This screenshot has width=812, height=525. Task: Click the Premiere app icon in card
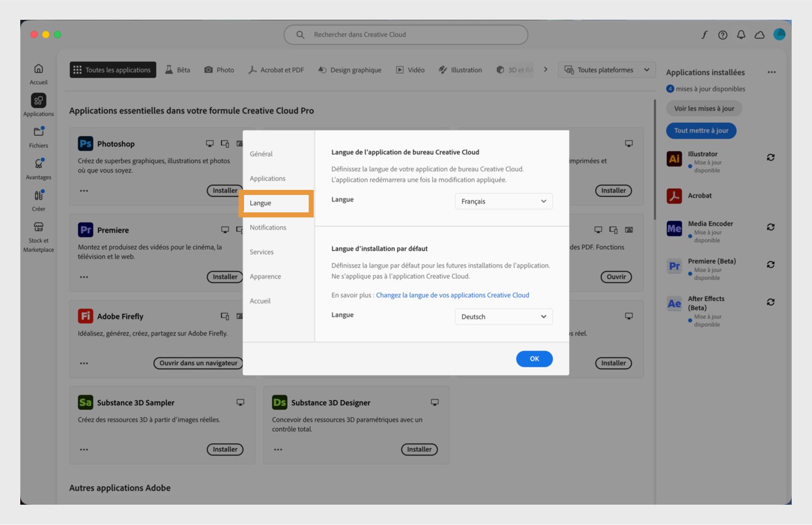pos(85,230)
